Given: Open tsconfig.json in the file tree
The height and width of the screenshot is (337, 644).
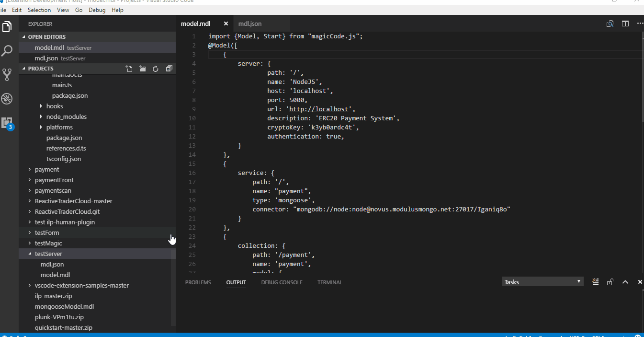Looking at the screenshot, I should (x=97, y=159).
